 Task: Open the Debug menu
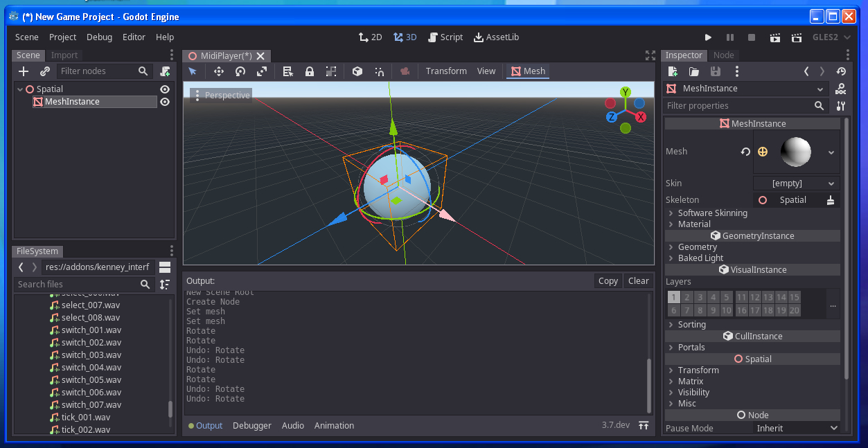[x=99, y=37]
